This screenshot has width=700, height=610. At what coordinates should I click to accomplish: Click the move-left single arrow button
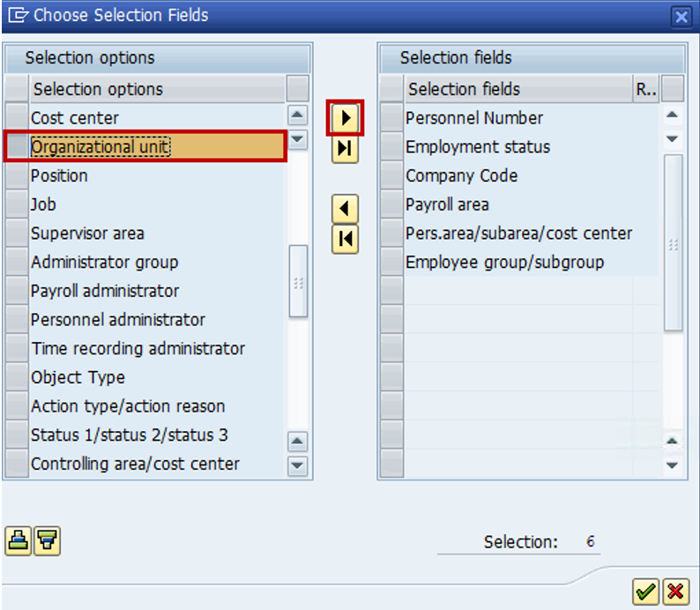coord(345,209)
